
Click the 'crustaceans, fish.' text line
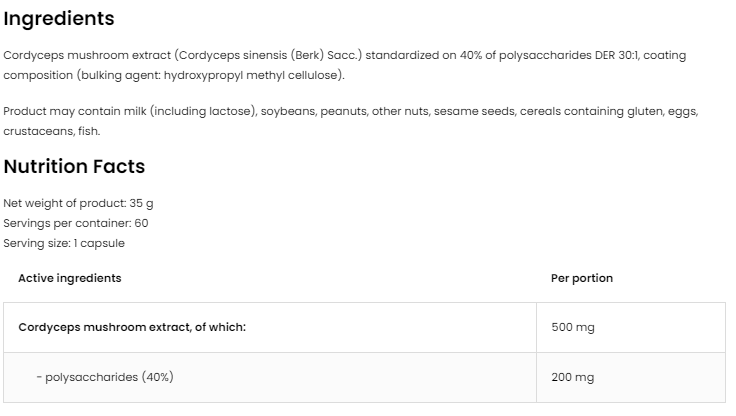52,131
